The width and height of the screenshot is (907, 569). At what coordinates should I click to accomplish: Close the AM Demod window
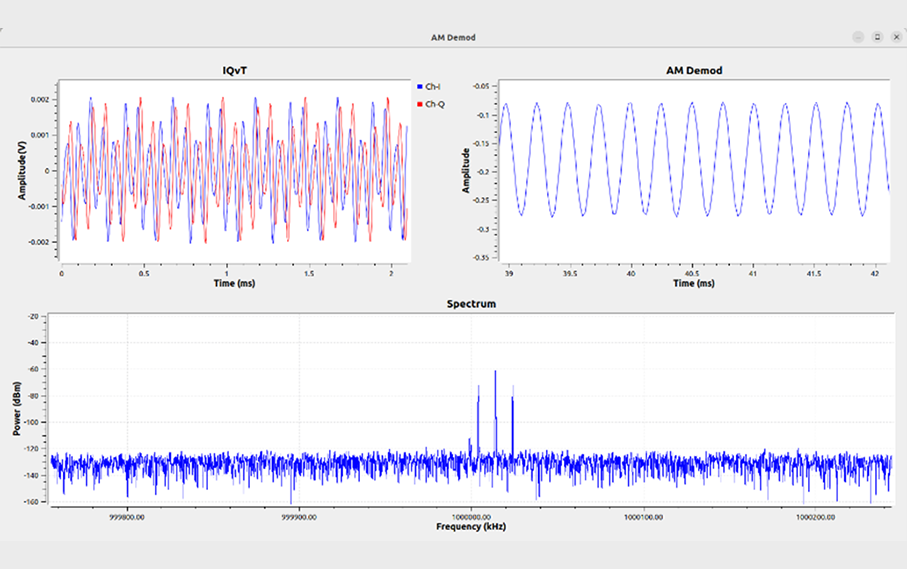click(x=895, y=37)
